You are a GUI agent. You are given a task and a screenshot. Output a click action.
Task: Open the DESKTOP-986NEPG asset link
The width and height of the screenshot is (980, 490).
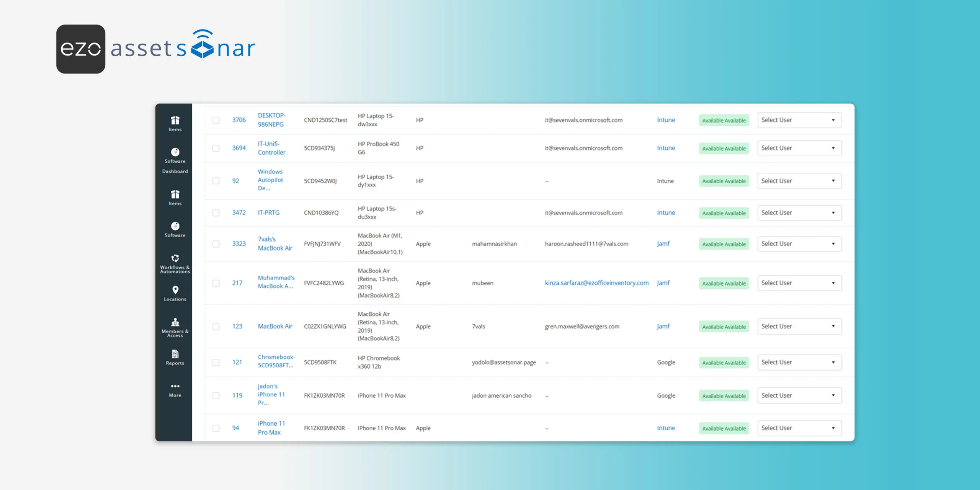point(272,120)
